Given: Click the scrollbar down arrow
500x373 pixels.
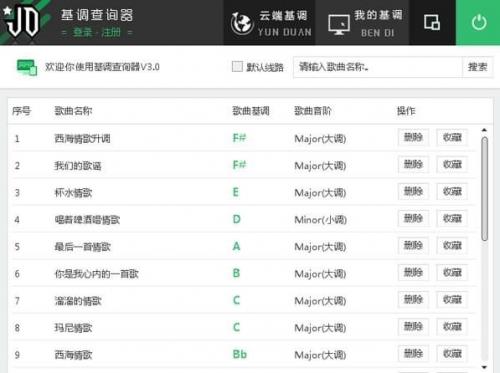Looking at the screenshot, I should click(x=484, y=367).
